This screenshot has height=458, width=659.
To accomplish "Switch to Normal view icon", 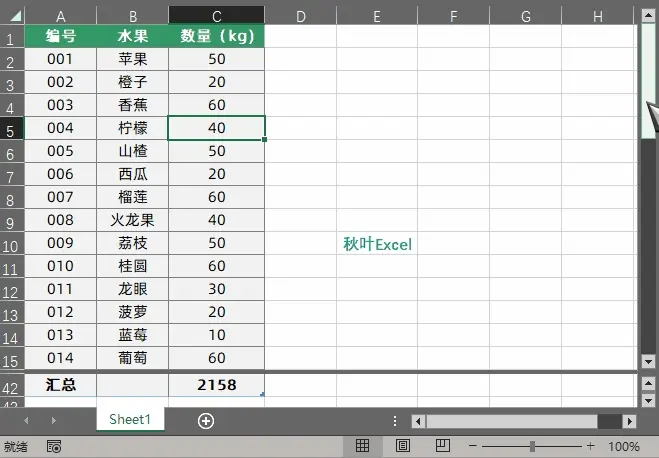I will click(362, 446).
